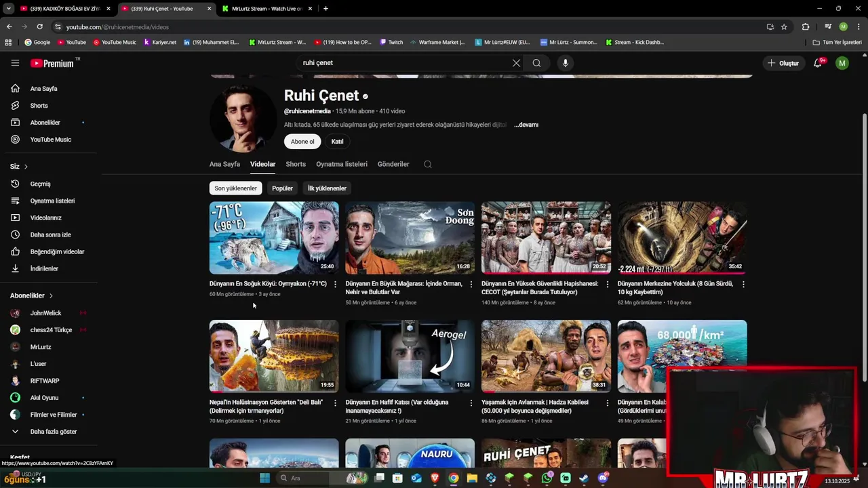The image size is (868, 488).
Task: Bookmark this page with star icon
Action: (784, 26)
